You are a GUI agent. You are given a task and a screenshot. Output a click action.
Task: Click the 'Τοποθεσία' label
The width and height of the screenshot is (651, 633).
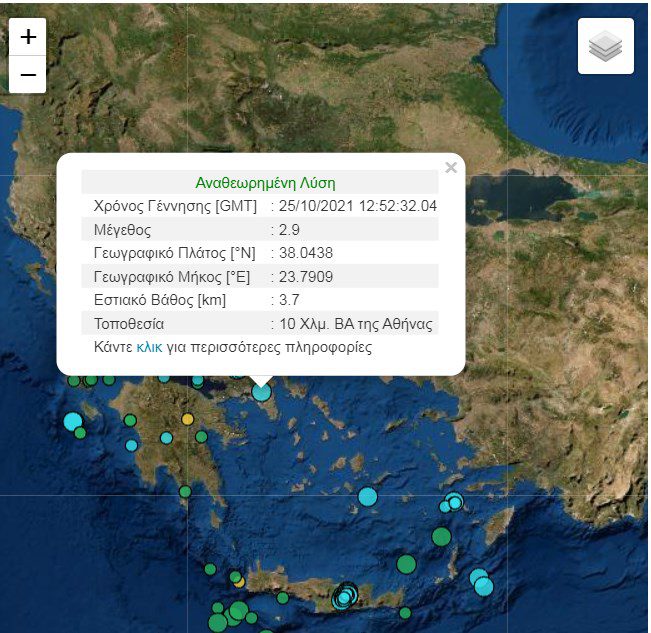(x=129, y=324)
